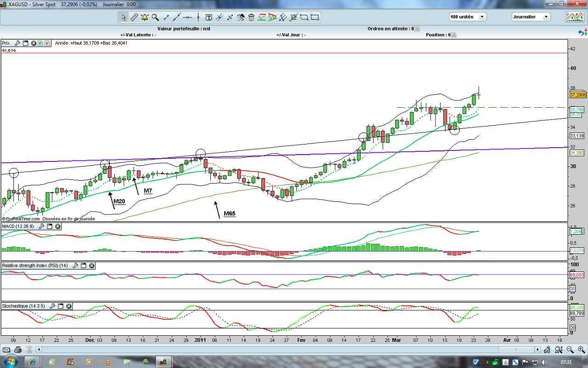The image size is (588, 368).
Task: Maximize the MACD panel window
Action: [x=50, y=226]
